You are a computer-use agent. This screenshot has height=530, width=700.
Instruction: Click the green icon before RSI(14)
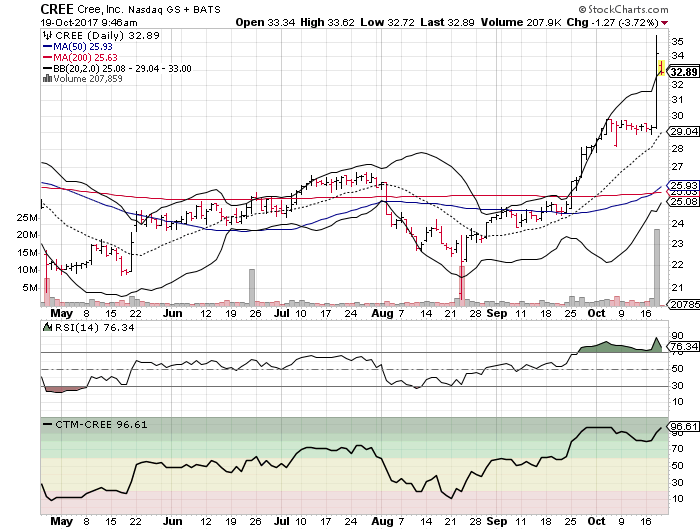47,327
